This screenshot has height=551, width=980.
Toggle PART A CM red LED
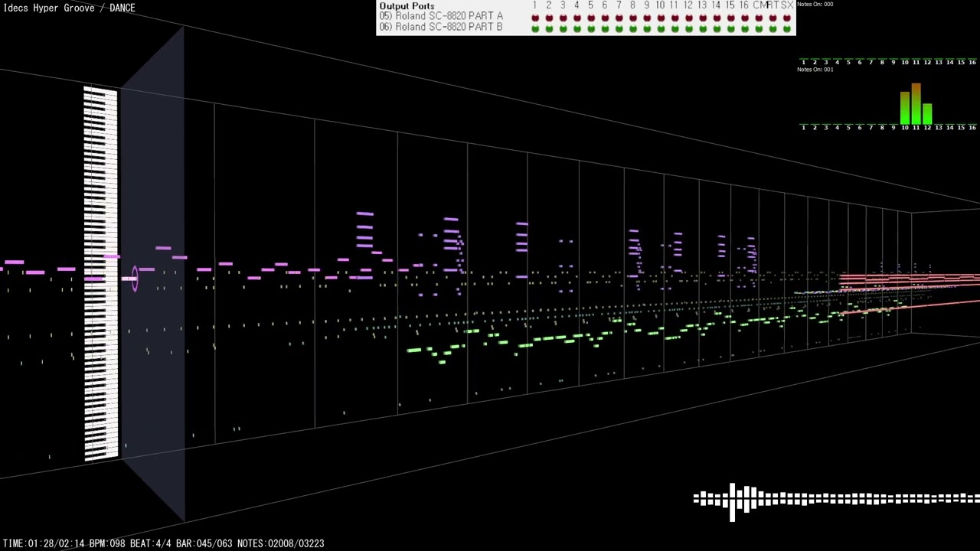pyautogui.click(x=759, y=18)
